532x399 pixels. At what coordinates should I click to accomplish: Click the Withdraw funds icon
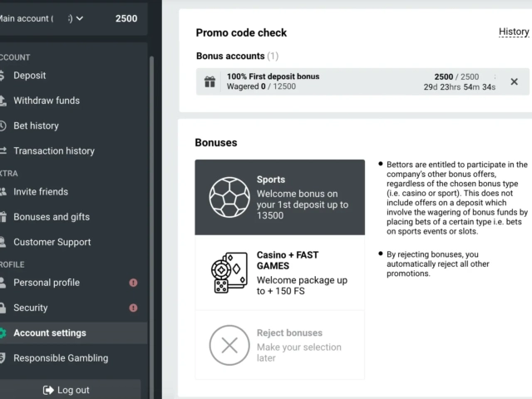2,101
